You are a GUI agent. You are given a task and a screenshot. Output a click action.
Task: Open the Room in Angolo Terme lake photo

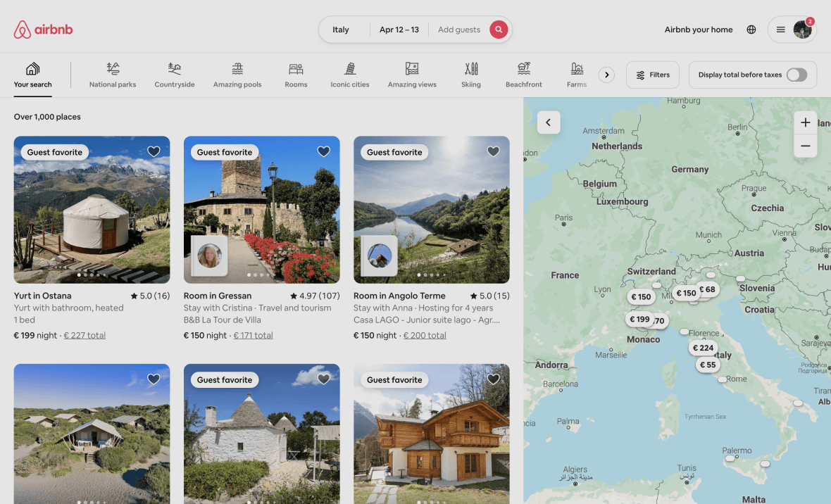pyautogui.click(x=432, y=210)
